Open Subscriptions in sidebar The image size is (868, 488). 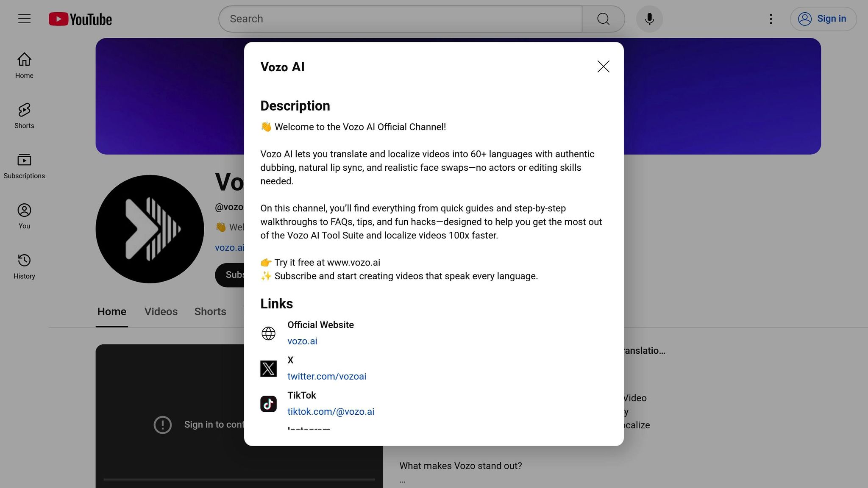click(24, 166)
